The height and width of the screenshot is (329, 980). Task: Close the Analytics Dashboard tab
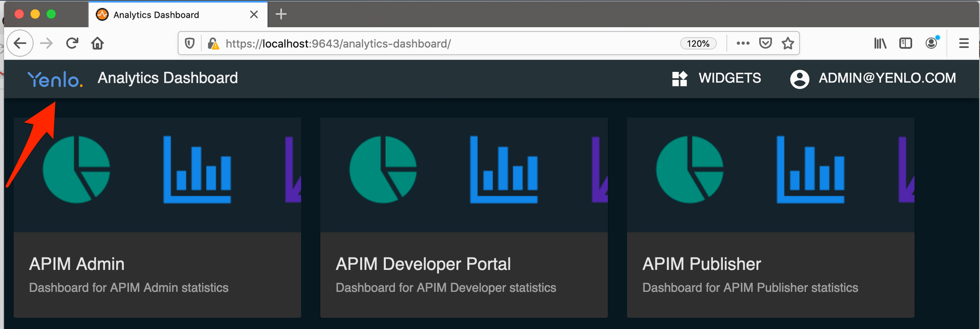click(254, 15)
